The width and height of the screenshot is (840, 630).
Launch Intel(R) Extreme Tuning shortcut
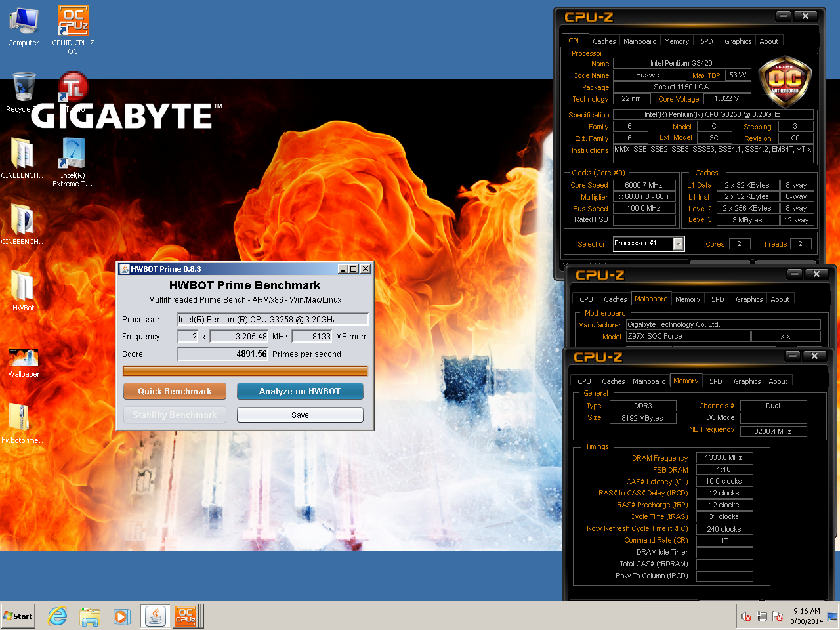(73, 162)
